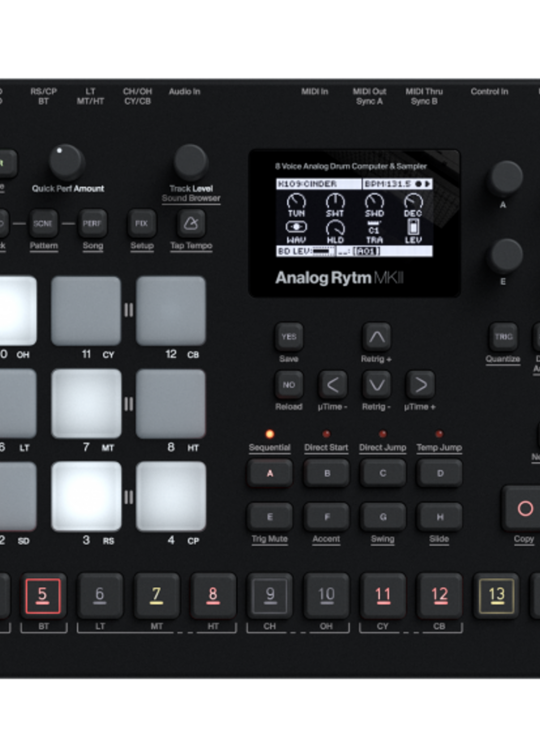Toggle sequencer step 9 CH

[270, 596]
